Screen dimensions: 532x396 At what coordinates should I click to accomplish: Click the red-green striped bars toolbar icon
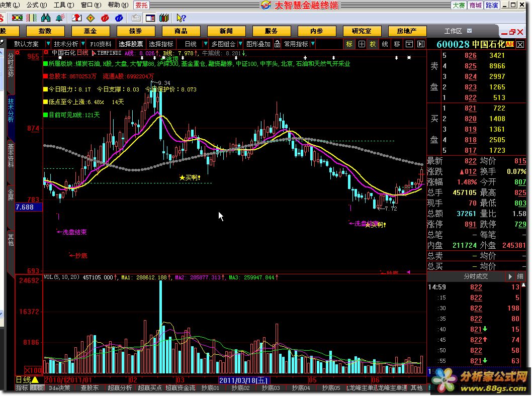point(32,18)
